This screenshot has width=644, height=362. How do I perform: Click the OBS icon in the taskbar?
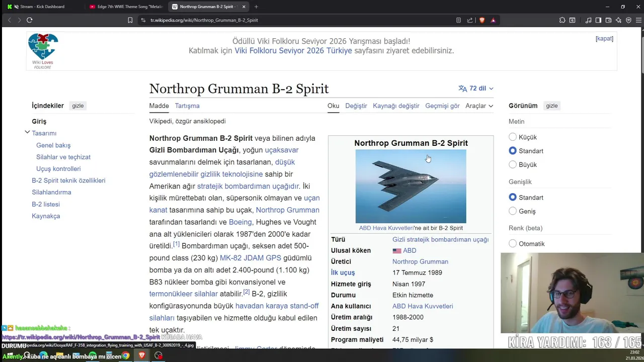158,355
